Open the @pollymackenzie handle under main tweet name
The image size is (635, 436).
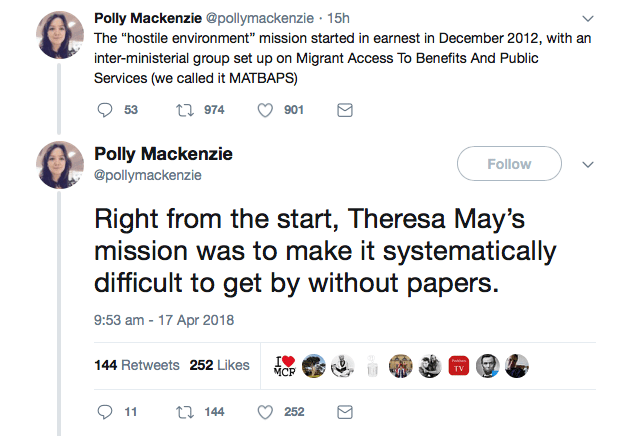[x=148, y=175]
